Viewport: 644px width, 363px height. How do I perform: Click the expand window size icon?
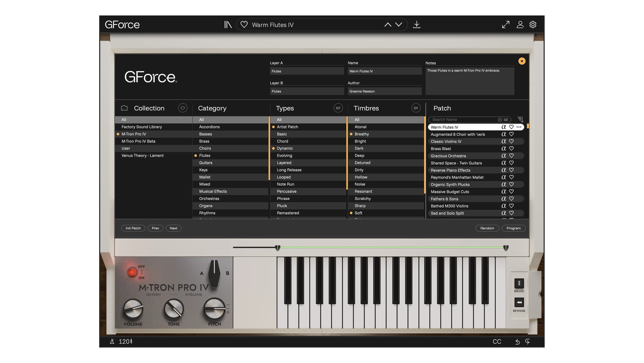pyautogui.click(x=506, y=25)
